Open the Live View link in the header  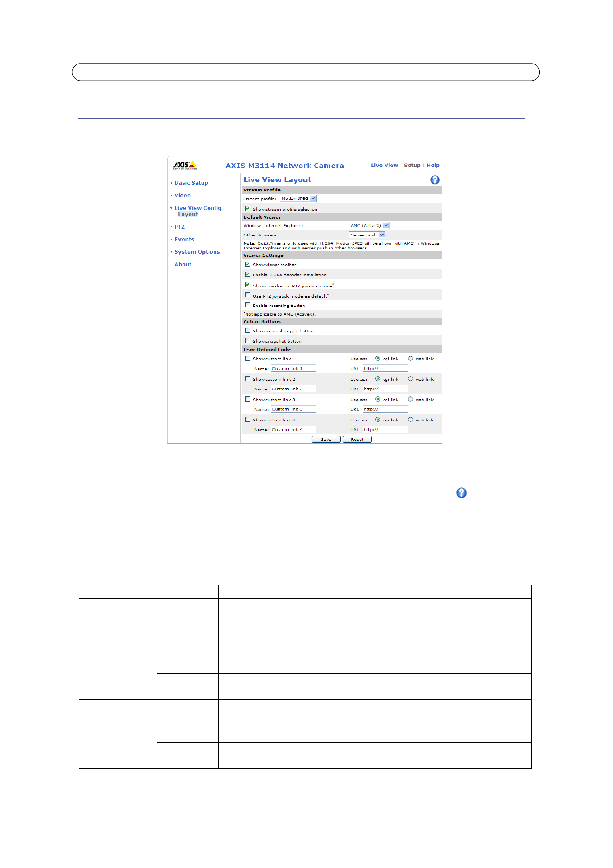[384, 165]
